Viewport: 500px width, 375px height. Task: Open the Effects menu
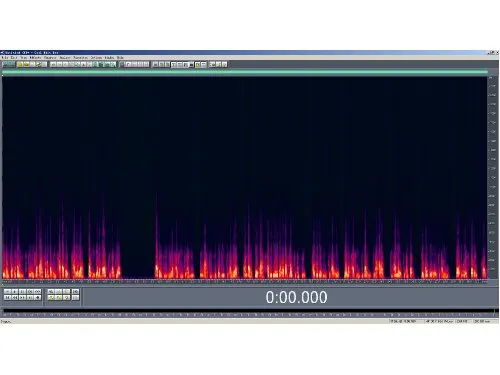[x=36, y=58]
